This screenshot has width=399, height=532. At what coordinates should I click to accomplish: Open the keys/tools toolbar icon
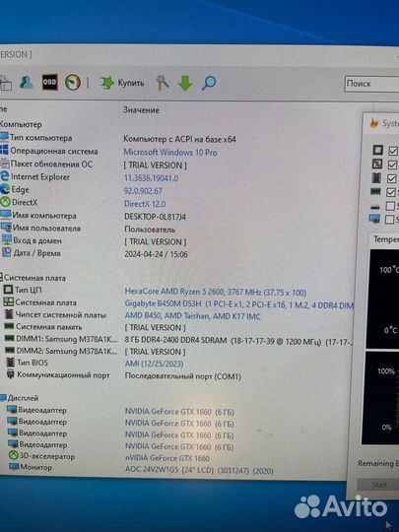[163, 83]
